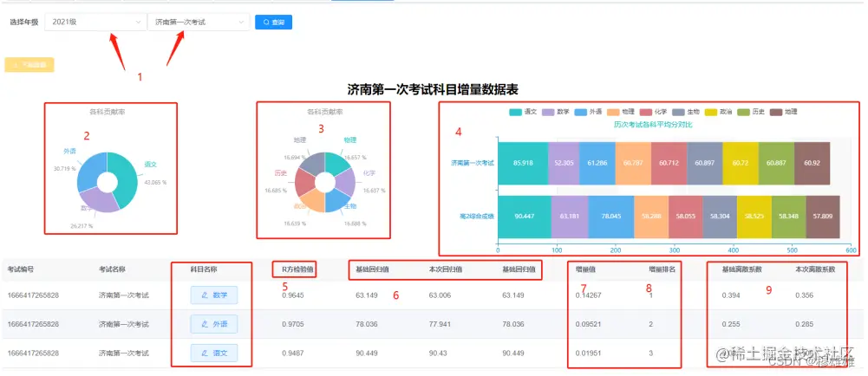Click the 生物 slice in second donut
The image size is (868, 376).
coord(336,202)
